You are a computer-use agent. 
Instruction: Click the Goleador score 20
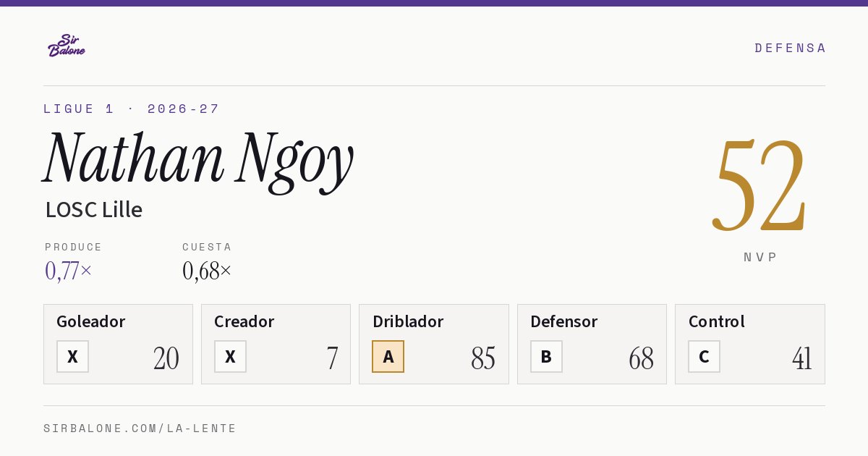tap(166, 358)
